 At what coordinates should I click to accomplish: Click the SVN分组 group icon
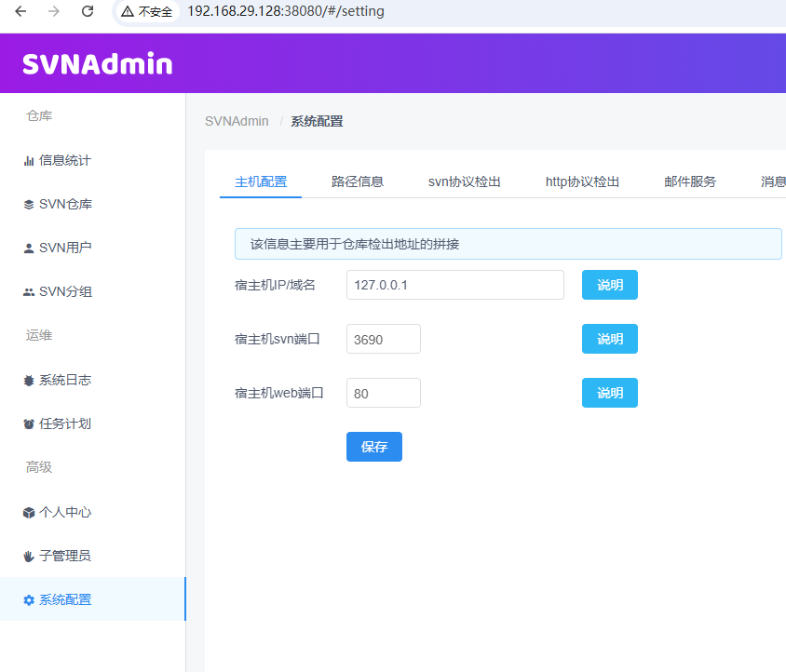pos(29,292)
